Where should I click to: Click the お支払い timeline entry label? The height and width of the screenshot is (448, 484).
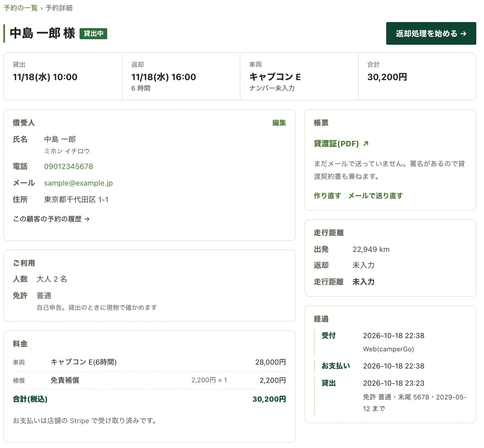[336, 366]
